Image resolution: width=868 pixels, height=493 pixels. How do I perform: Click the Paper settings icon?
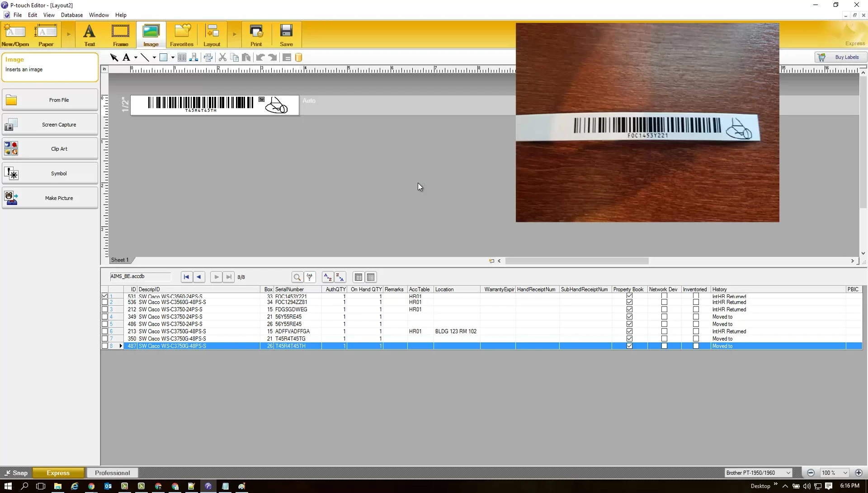coord(46,35)
